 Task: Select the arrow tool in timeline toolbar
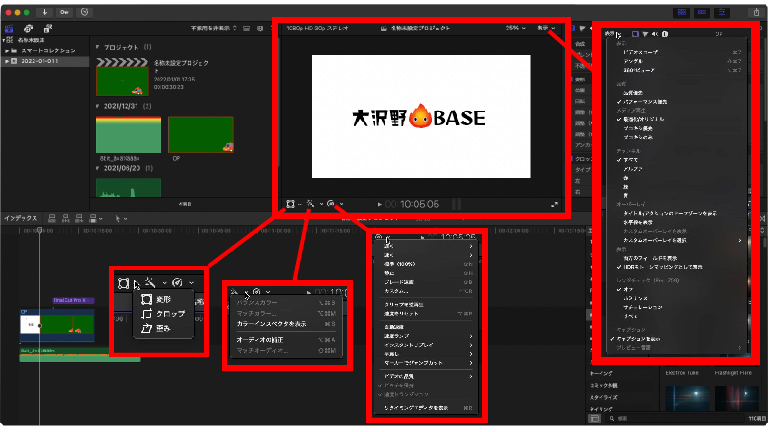[118, 218]
